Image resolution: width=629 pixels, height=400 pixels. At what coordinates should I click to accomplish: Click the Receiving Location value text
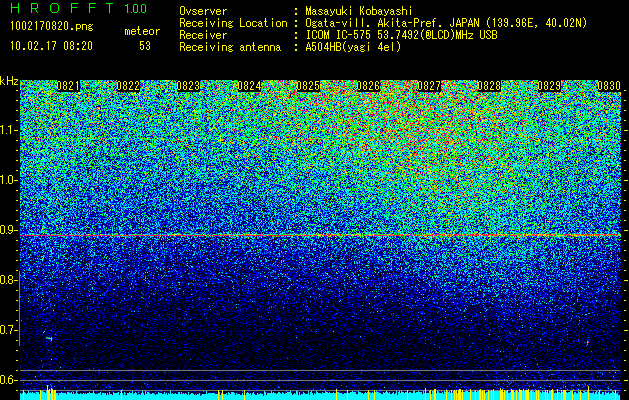click(x=444, y=23)
